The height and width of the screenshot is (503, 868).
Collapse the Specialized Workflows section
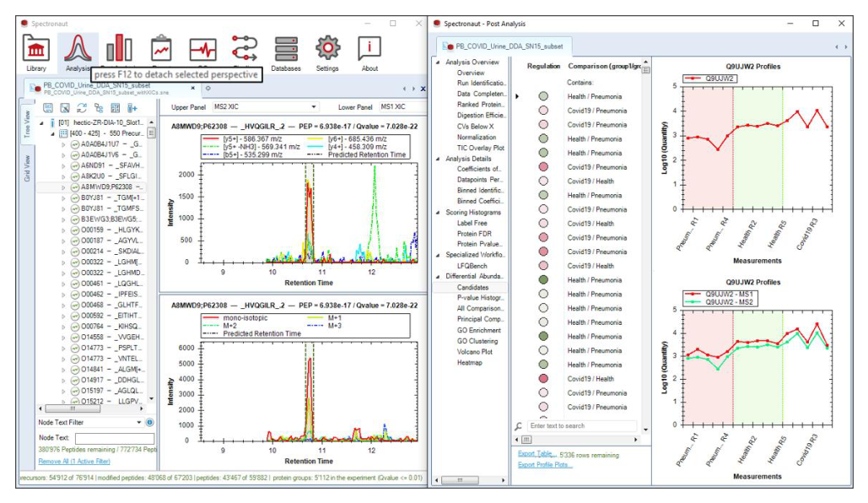pyautogui.click(x=438, y=256)
